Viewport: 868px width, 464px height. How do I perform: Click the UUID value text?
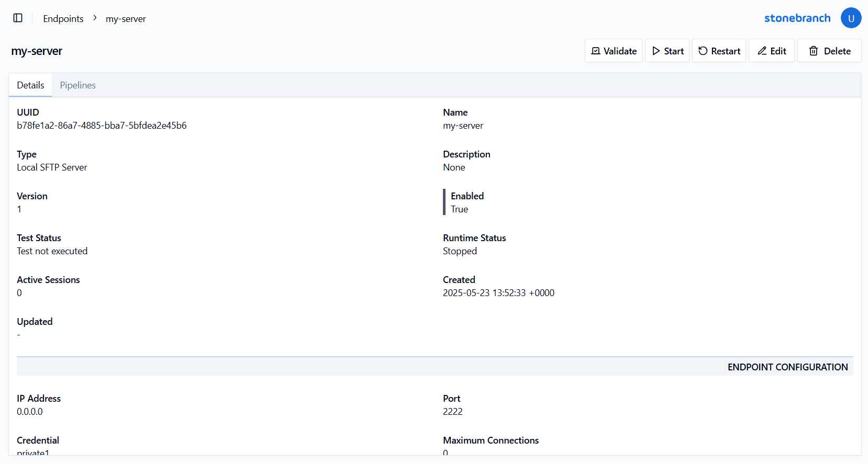102,126
